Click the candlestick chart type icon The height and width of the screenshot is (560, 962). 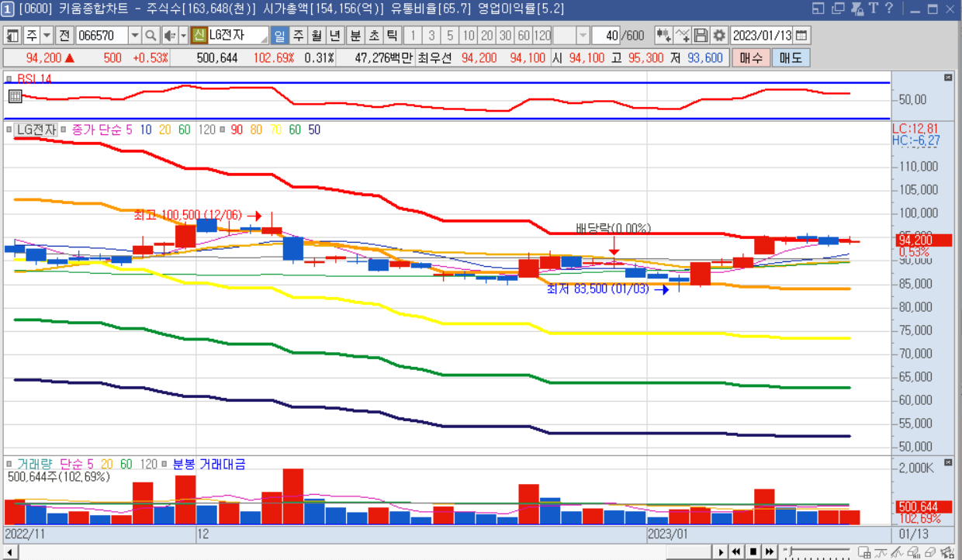[663, 36]
